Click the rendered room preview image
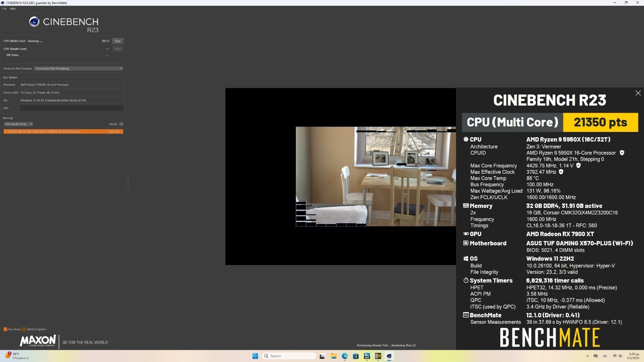The height and width of the screenshot is (362, 644). [376, 177]
